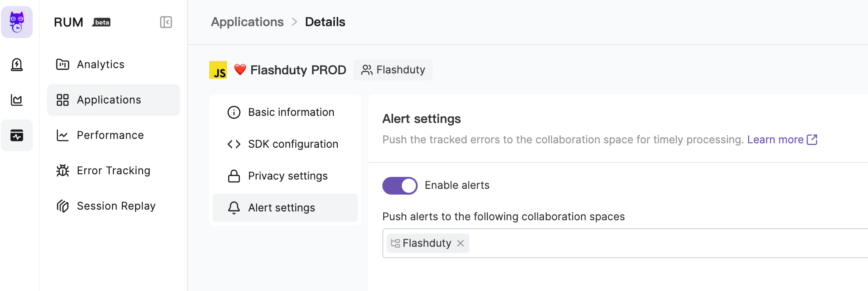Click the Flashduty owl logo icon
The image size is (868, 291).
tap(17, 22)
